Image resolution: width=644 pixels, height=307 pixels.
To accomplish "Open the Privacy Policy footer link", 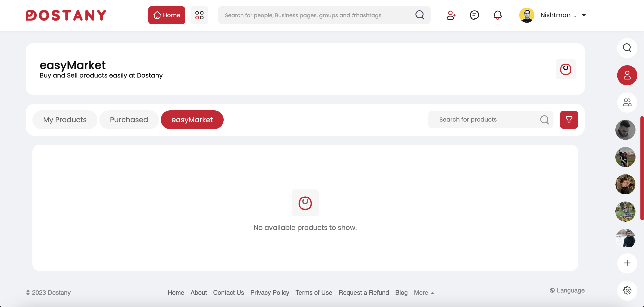I will 269,292.
